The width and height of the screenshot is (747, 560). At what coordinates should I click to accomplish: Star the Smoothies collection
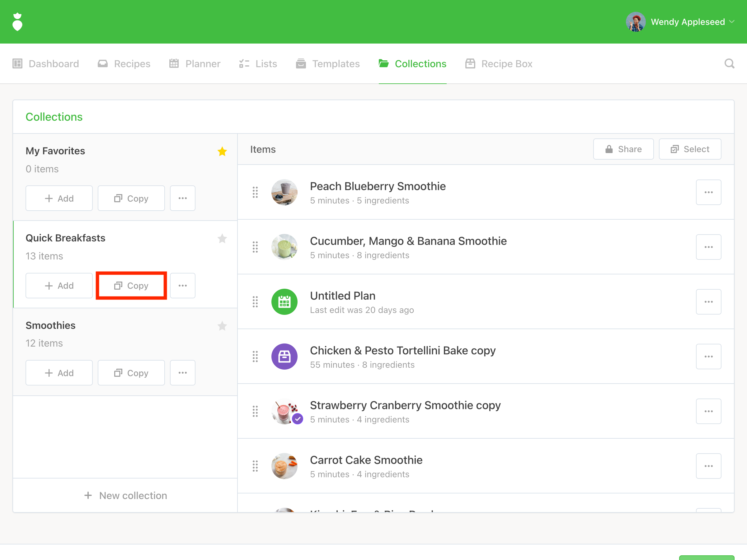point(222,326)
